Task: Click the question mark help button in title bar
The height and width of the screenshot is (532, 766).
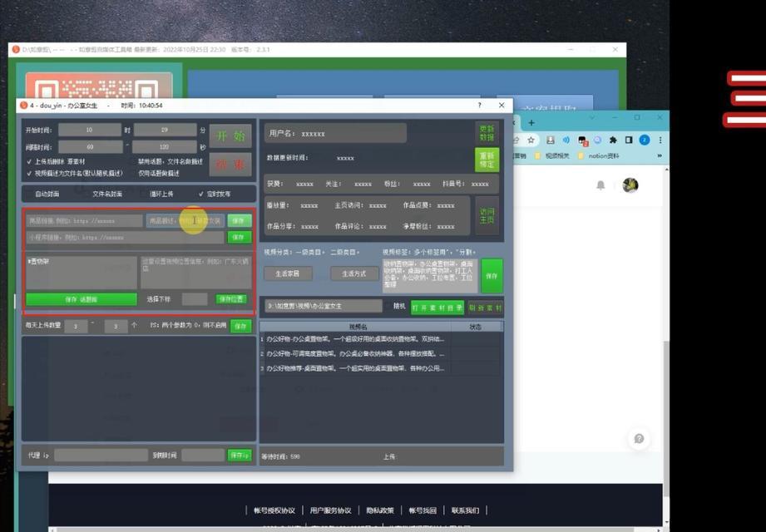Action: (x=479, y=105)
